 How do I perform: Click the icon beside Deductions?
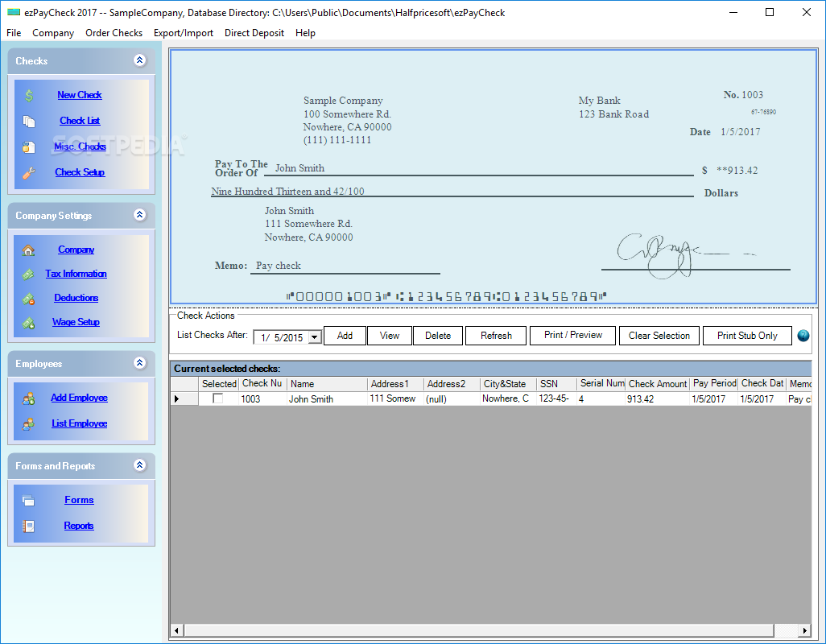coord(28,299)
